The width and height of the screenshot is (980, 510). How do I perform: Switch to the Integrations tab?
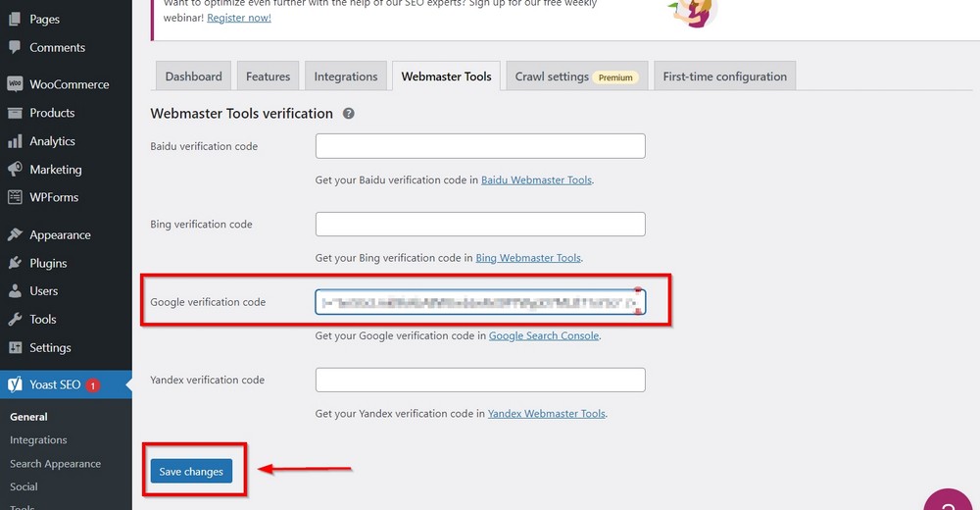(346, 76)
